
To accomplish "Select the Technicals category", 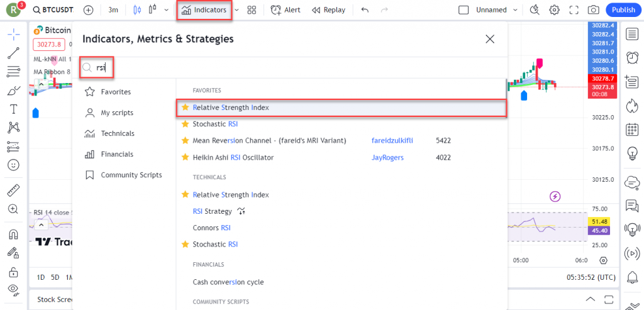I will coord(109,133).
